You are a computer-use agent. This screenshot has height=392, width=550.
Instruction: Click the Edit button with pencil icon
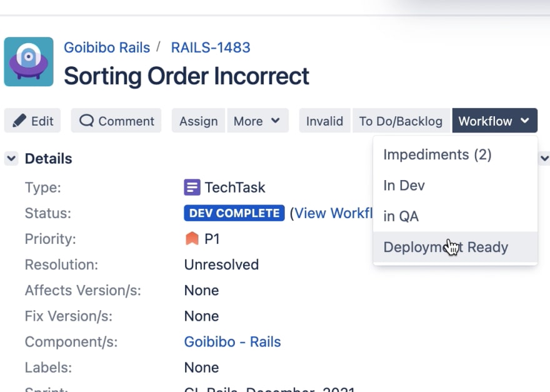[x=32, y=121]
